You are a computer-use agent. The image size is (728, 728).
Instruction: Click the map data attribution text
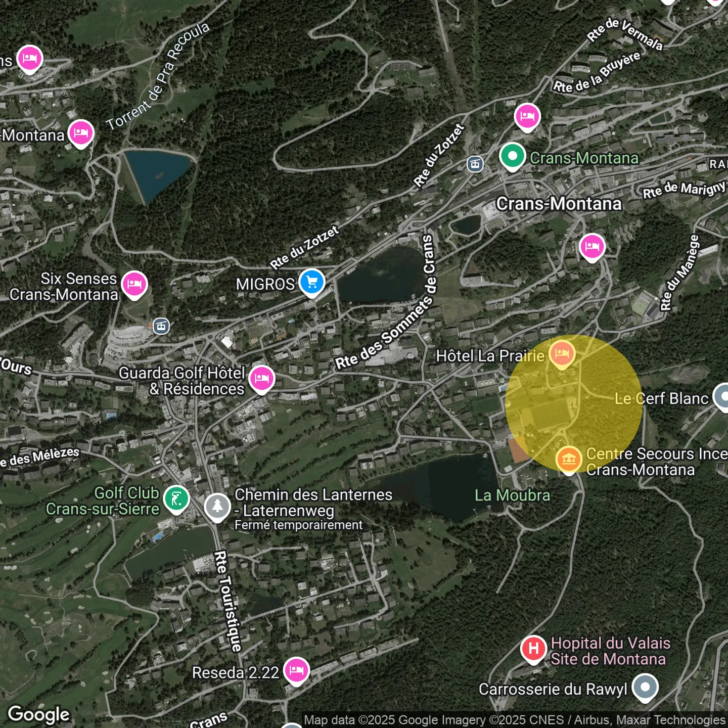tap(514, 720)
